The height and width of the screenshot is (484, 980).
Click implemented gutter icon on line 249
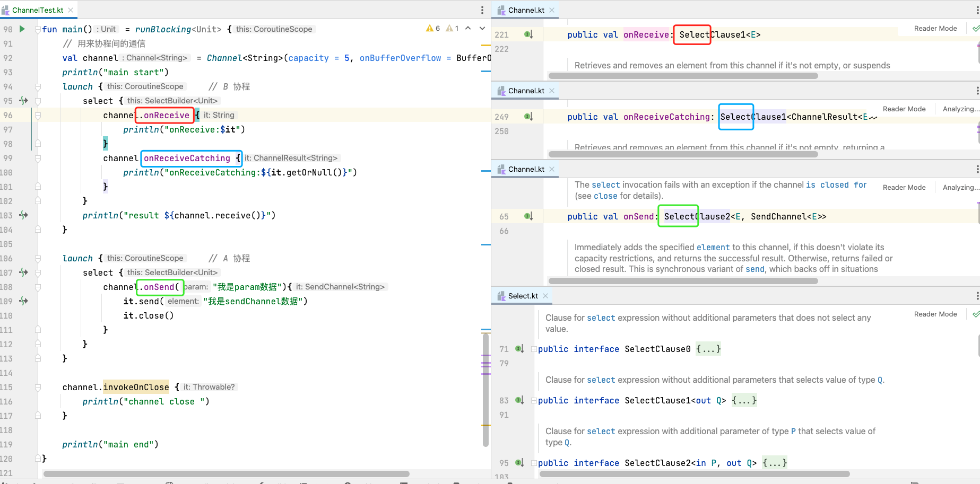[528, 117]
